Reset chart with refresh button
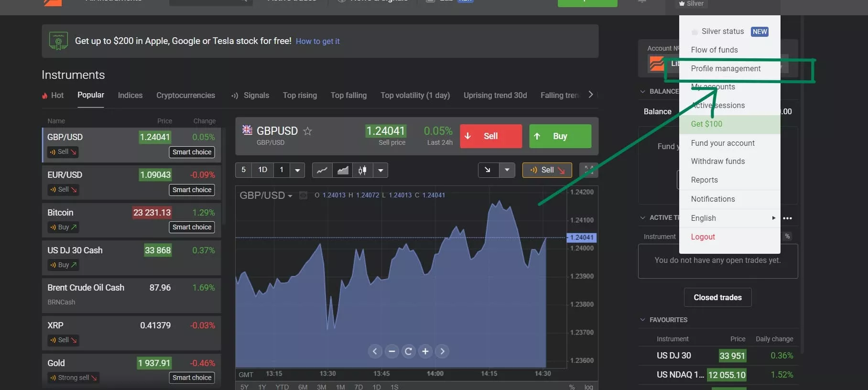 coord(409,351)
